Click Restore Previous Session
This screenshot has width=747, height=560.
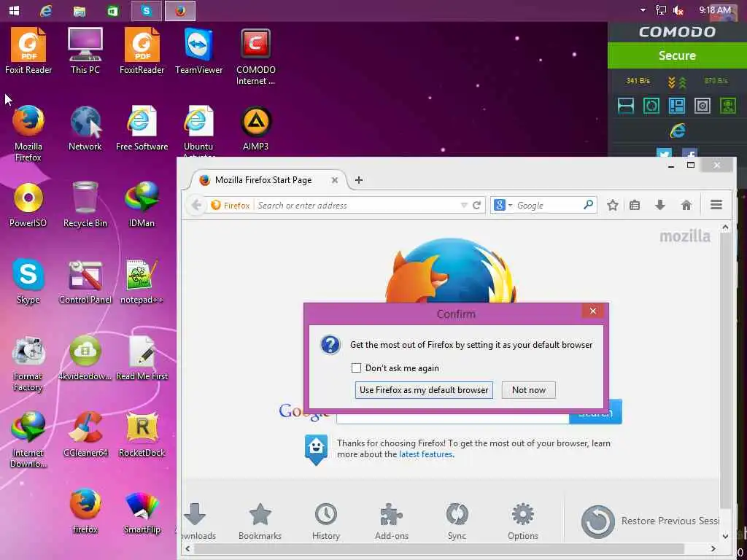coord(650,521)
